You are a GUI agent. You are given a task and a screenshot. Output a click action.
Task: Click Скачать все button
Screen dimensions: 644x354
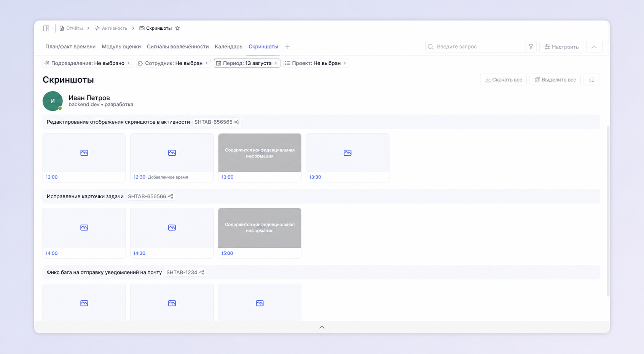pyautogui.click(x=503, y=80)
